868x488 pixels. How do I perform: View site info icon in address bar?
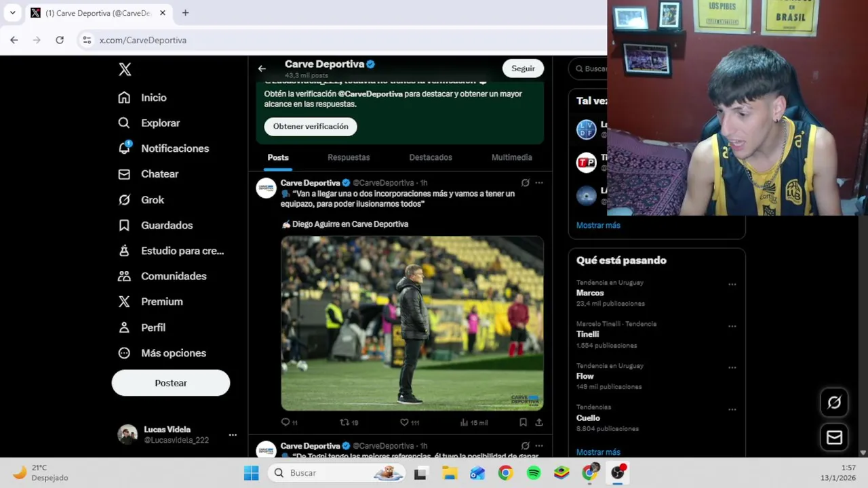[x=87, y=40]
